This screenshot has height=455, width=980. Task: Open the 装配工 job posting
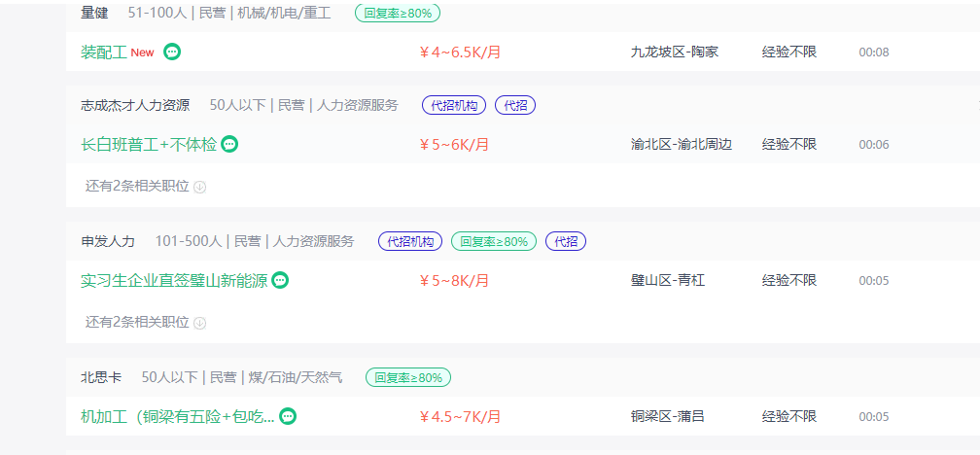tap(104, 52)
